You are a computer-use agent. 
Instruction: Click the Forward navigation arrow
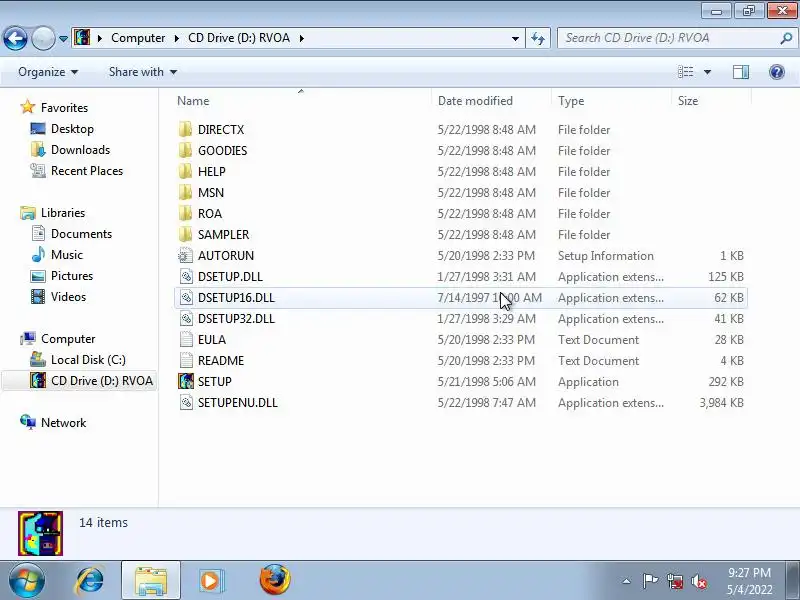[43, 38]
